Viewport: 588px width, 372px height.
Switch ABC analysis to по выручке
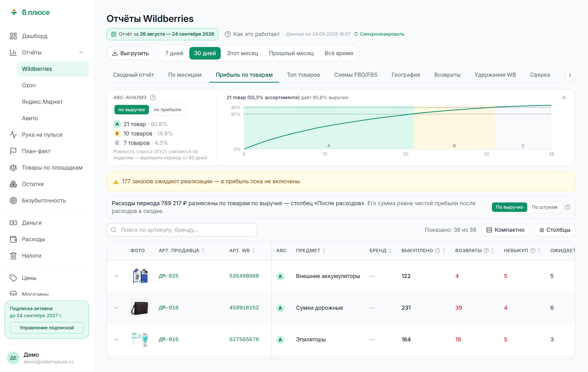point(132,110)
